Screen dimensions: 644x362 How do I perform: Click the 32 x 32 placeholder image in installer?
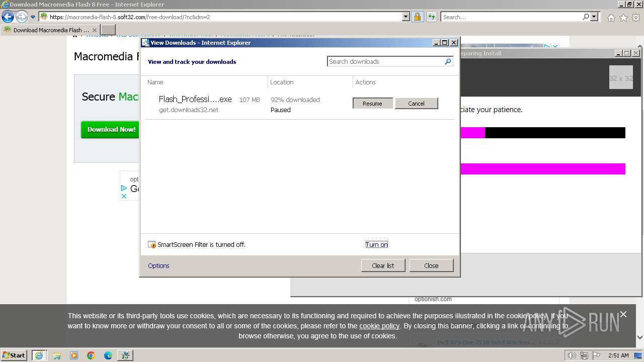[x=621, y=77]
